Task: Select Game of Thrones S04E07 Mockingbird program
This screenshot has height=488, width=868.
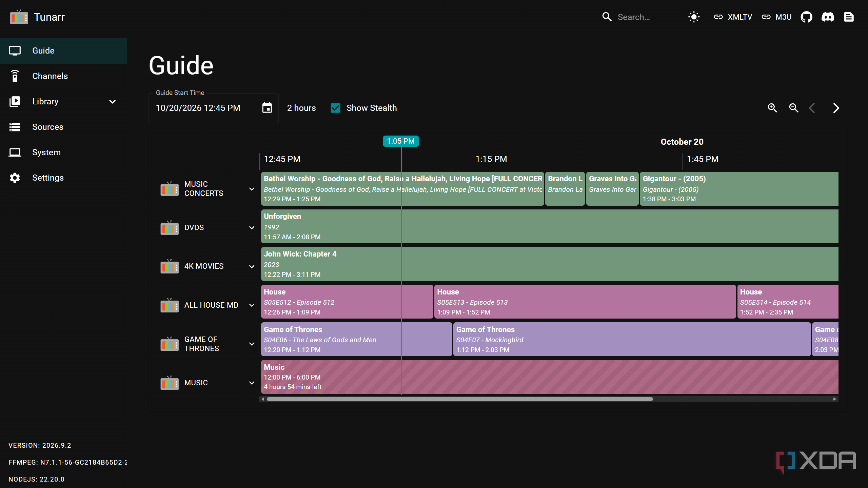Action: [x=632, y=339]
